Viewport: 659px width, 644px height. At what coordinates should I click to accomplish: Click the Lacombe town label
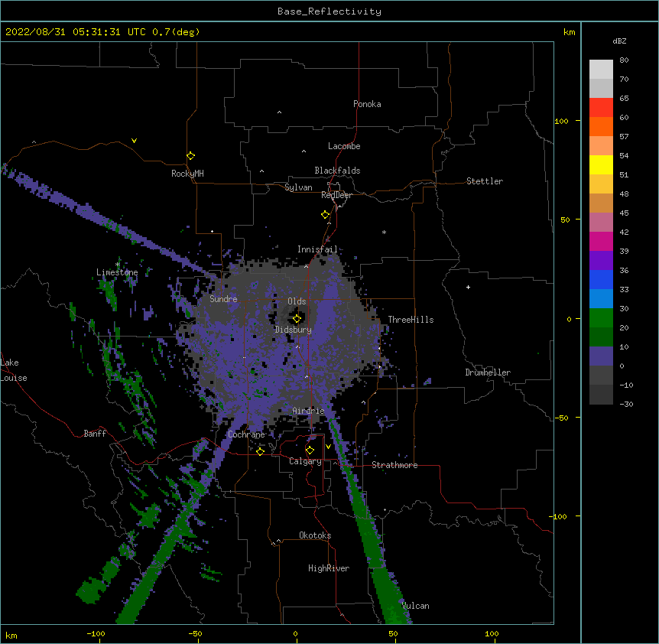(344, 146)
